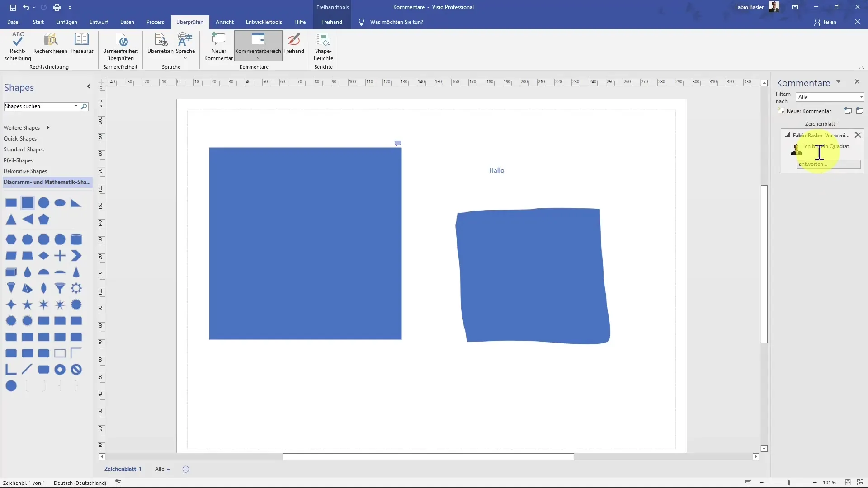Select the large blue square on canvas
Viewport: 868px width, 488px height.
tap(305, 244)
